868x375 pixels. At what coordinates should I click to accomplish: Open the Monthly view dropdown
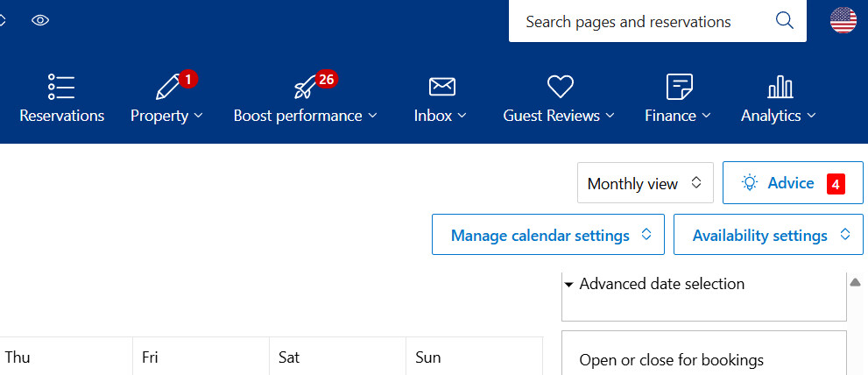[645, 184]
